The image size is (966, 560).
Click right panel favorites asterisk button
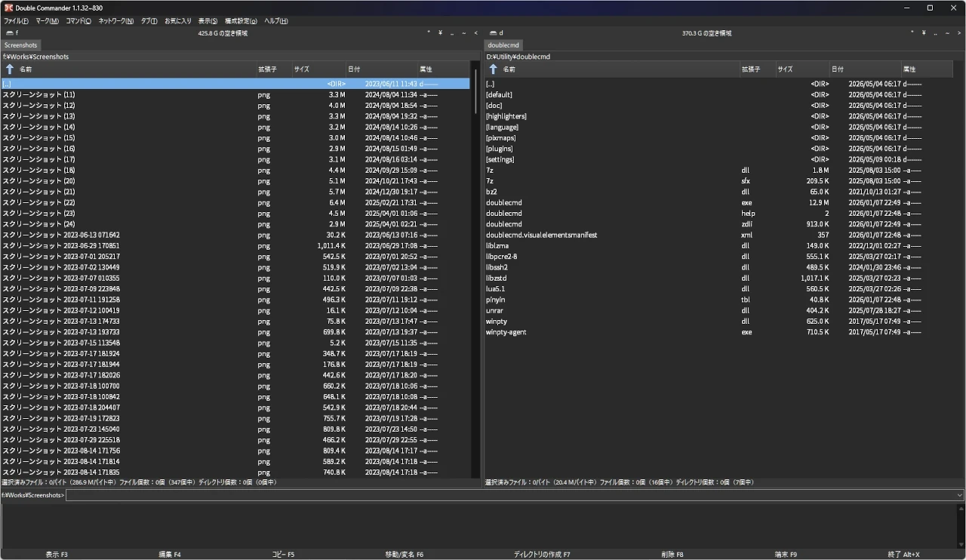point(912,33)
